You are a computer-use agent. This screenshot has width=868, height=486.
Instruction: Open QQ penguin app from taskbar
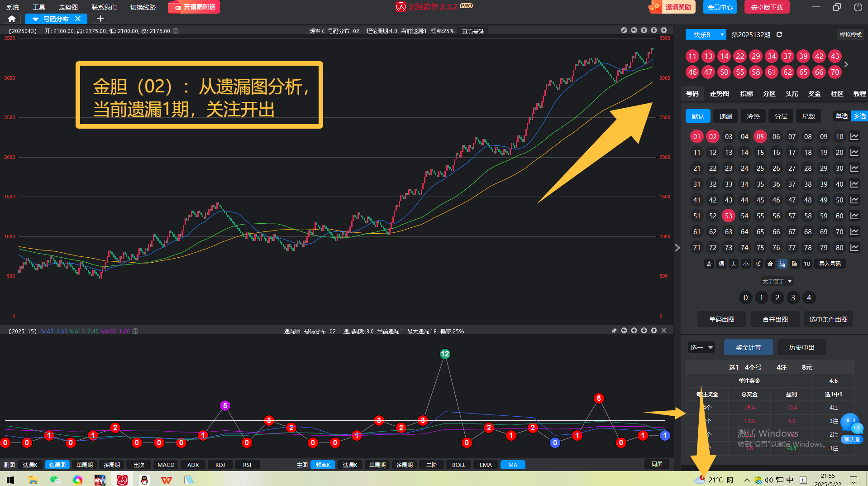pos(144,480)
